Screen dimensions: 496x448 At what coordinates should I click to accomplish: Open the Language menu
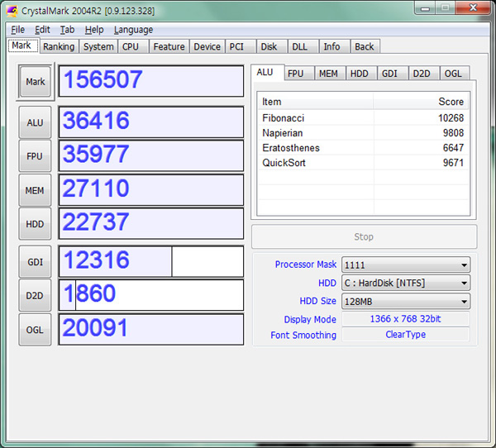coord(133,30)
